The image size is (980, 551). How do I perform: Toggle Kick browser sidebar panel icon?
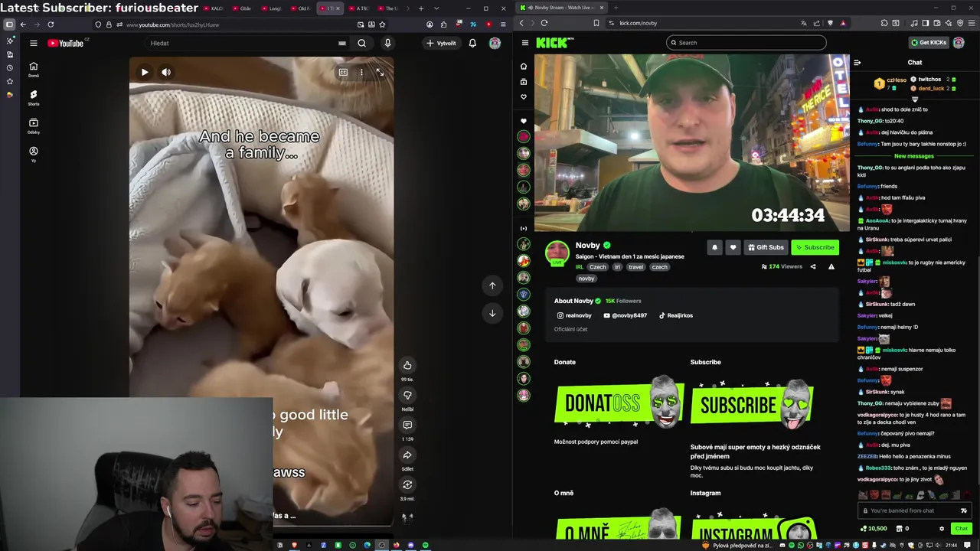(926, 24)
